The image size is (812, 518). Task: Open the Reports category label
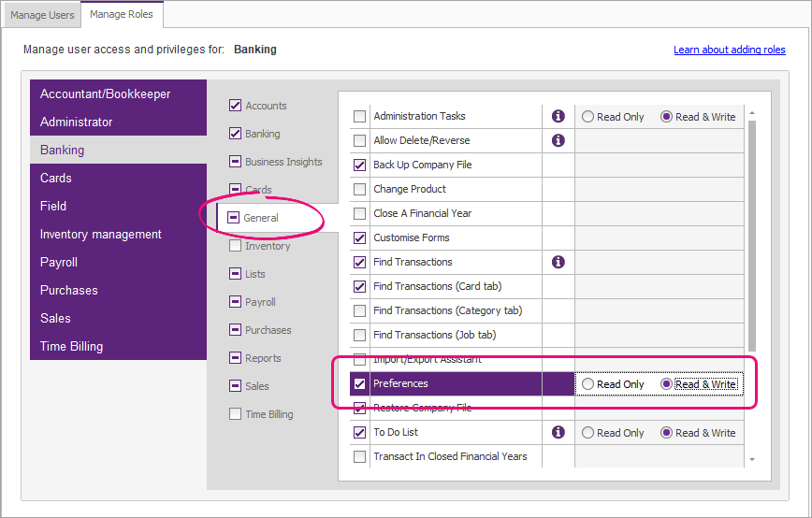click(x=263, y=358)
